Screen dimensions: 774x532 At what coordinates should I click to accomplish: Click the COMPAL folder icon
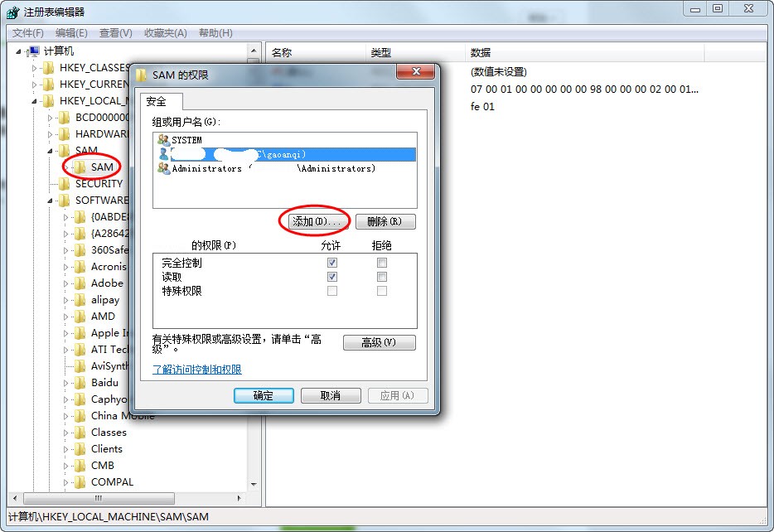tap(80, 482)
